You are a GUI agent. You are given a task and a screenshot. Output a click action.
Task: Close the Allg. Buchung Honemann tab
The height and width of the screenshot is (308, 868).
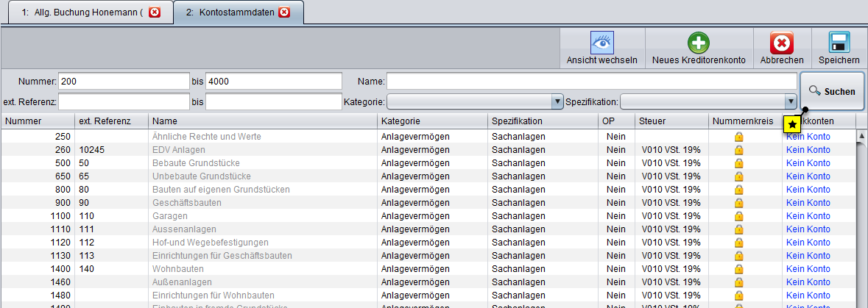pos(154,12)
